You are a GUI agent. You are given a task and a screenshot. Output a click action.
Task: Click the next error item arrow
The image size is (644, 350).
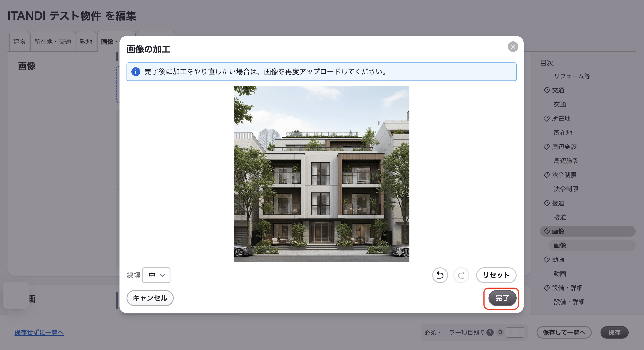519,332
